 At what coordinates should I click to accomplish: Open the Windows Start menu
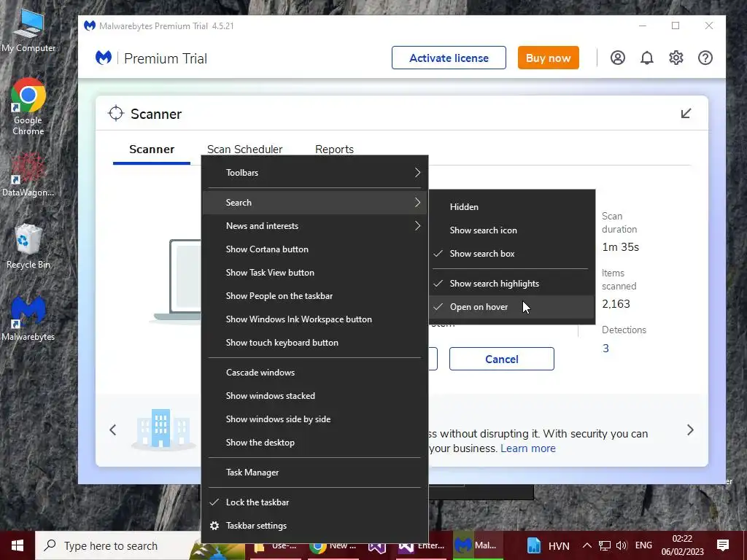pyautogui.click(x=18, y=545)
